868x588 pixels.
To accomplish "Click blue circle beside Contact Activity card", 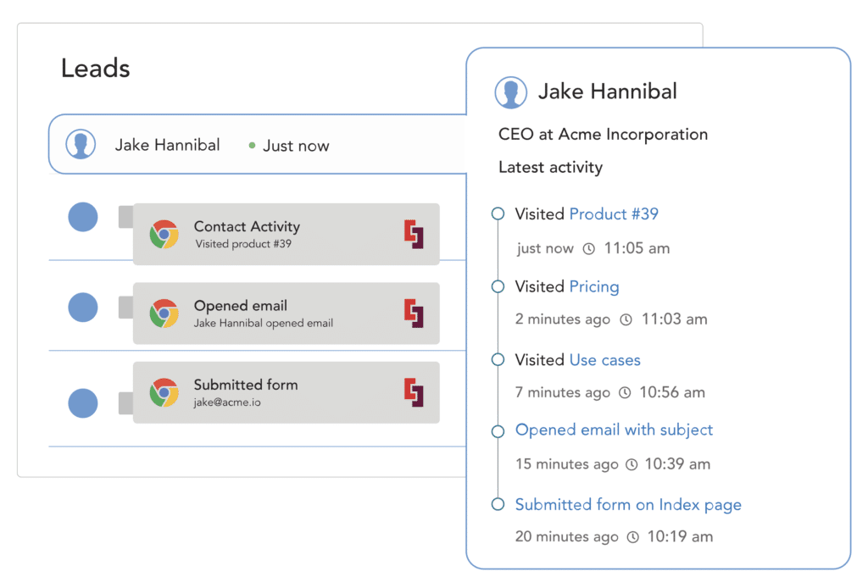I will 82,217.
